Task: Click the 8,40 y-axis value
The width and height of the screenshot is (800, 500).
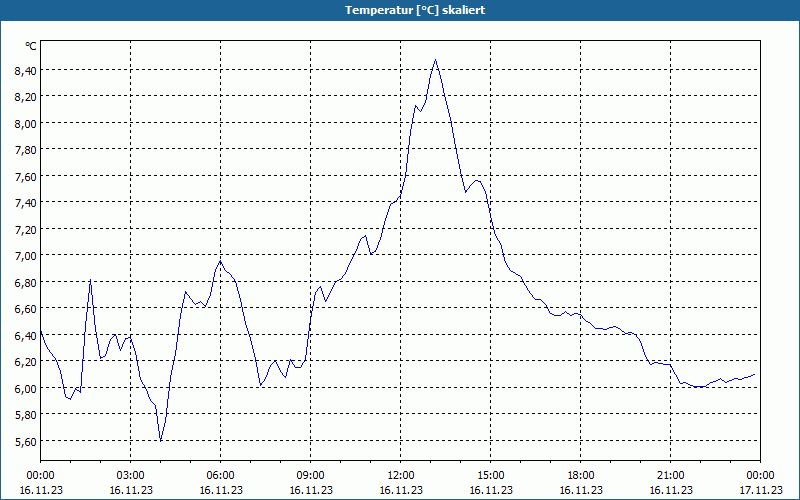Action: pyautogui.click(x=26, y=71)
